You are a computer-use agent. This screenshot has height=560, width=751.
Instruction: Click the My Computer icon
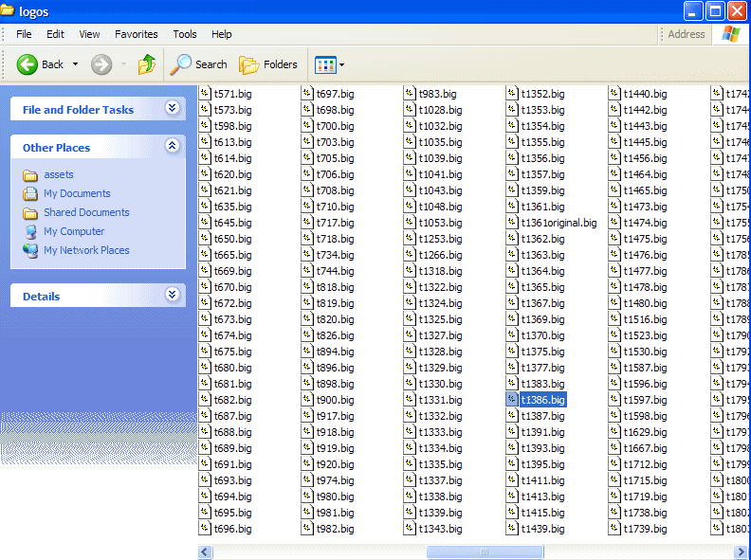tap(30, 231)
